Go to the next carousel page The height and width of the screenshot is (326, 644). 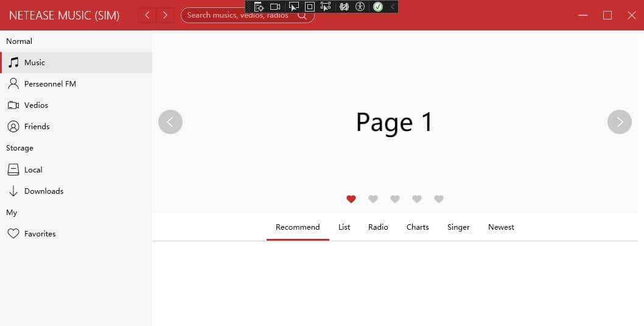pos(620,122)
